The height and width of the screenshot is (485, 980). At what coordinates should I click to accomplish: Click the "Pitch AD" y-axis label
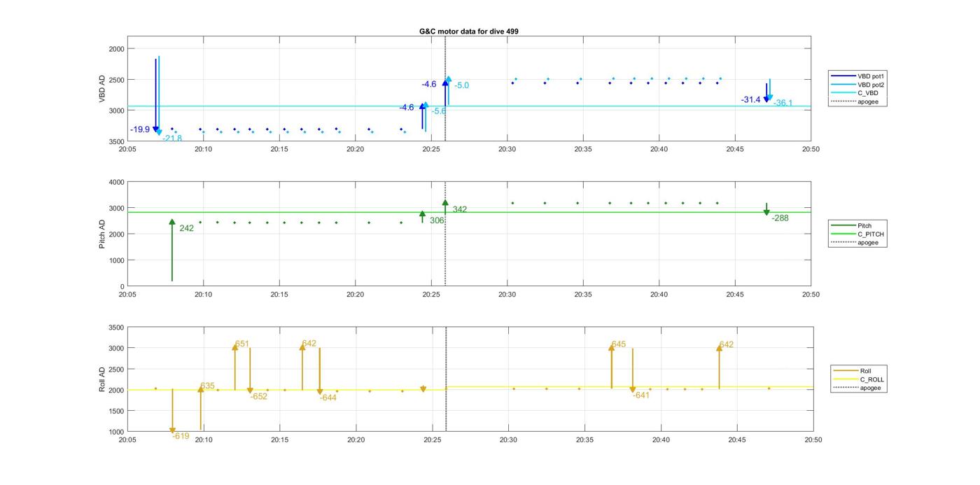[102, 234]
